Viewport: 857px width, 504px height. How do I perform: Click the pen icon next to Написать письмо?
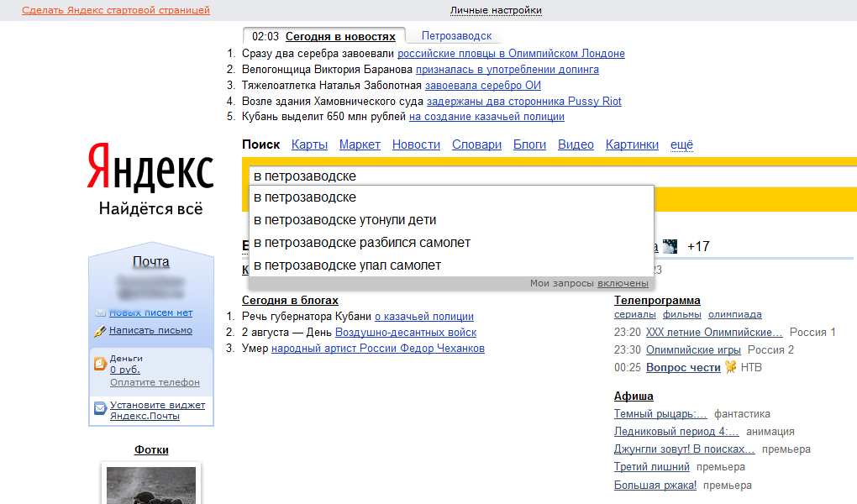(100, 331)
